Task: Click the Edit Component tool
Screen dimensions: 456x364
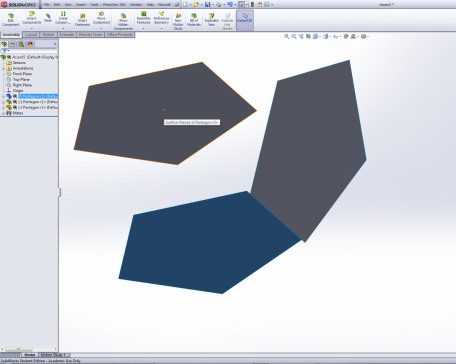Action: coord(11,20)
